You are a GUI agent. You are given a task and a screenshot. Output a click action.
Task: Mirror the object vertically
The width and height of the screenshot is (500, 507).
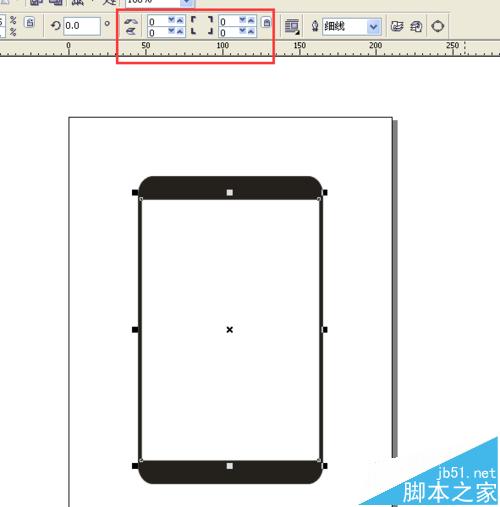tap(131, 31)
